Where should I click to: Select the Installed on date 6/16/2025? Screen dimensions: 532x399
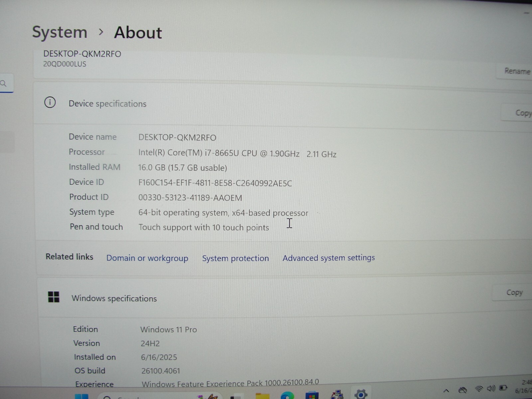point(159,357)
